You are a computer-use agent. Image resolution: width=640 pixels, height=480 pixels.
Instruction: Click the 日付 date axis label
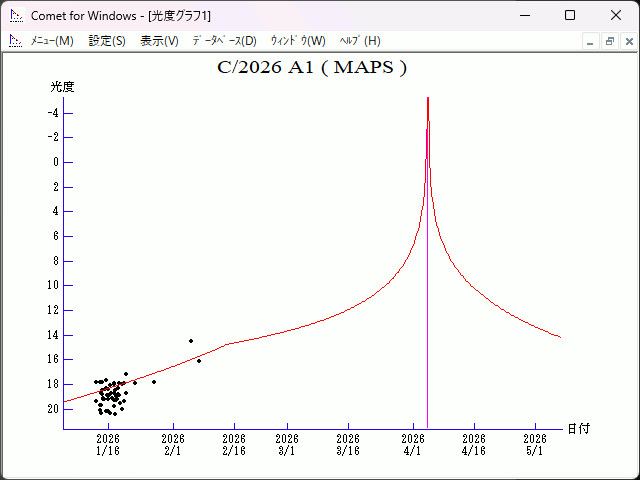pyautogui.click(x=578, y=428)
